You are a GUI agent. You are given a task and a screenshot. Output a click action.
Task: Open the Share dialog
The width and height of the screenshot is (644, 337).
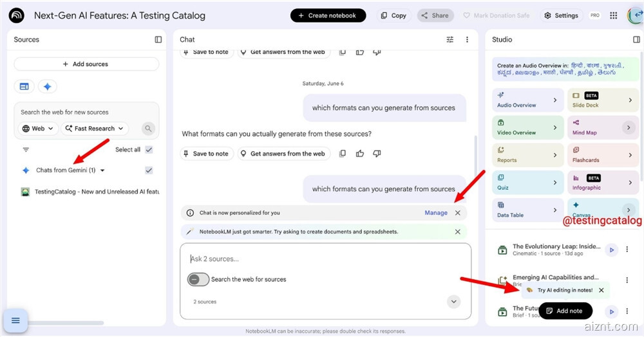point(435,15)
